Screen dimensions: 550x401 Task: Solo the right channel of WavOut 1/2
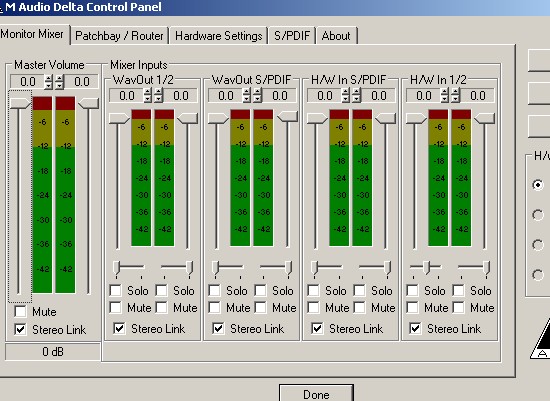[161, 290]
